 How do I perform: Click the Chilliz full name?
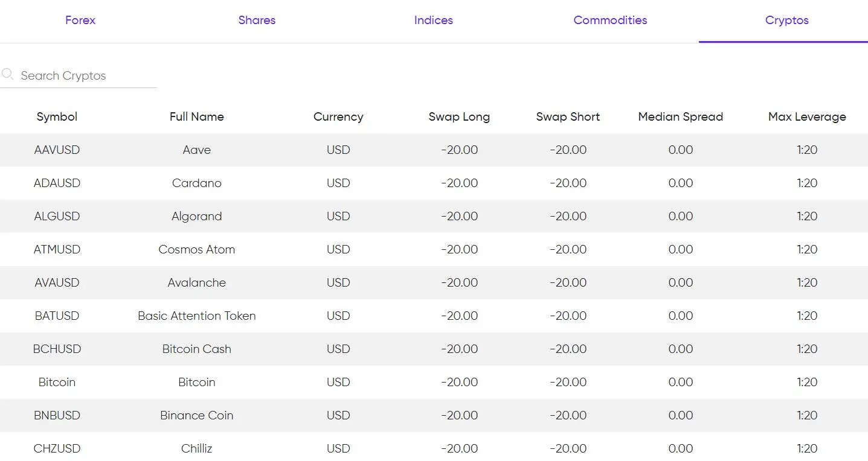tap(197, 449)
